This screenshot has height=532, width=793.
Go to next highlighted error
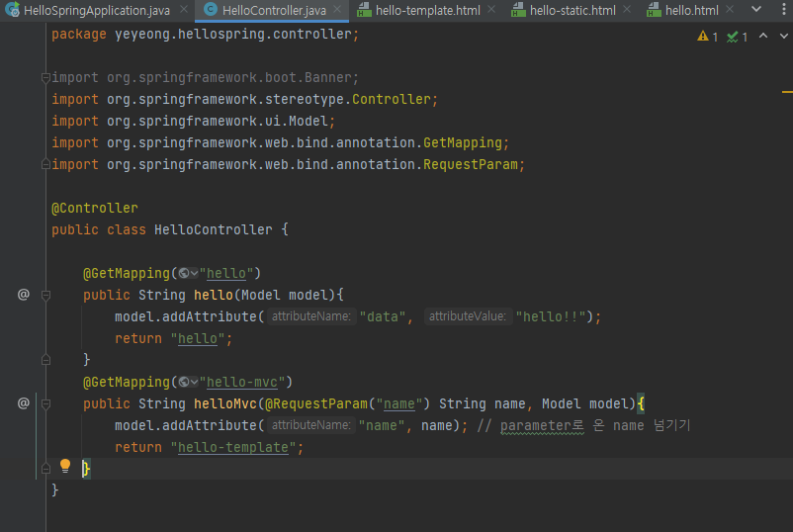pyautogui.click(x=783, y=36)
